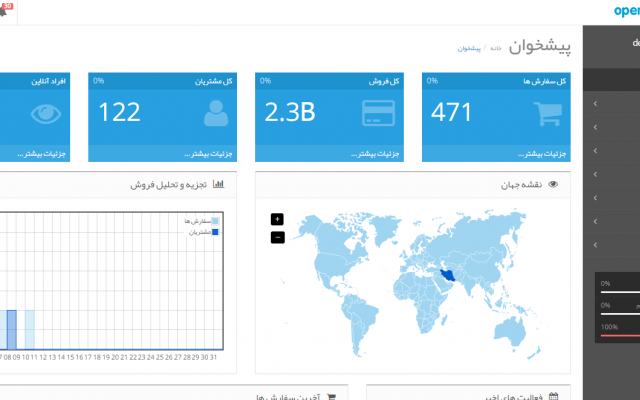This screenshot has height=400, width=640.
Task: Click the تجزیه و تحلیل فروش heading text
Action: click(169, 185)
